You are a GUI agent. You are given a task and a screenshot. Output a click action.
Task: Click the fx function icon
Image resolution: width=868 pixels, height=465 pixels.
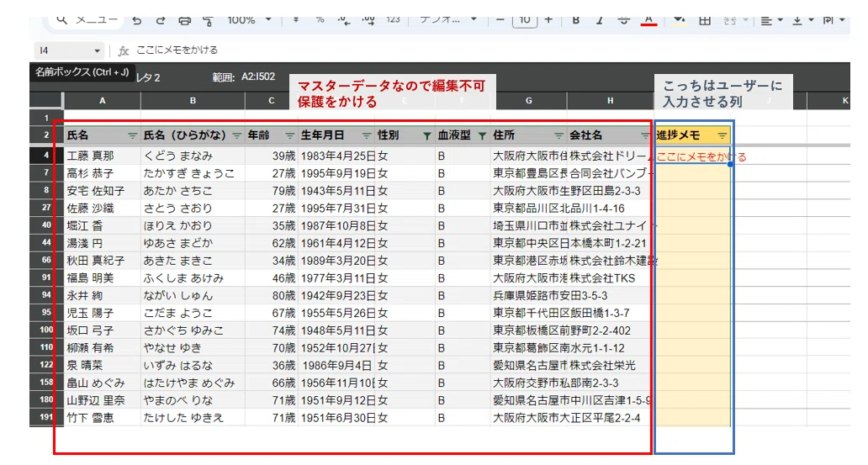click(x=124, y=51)
